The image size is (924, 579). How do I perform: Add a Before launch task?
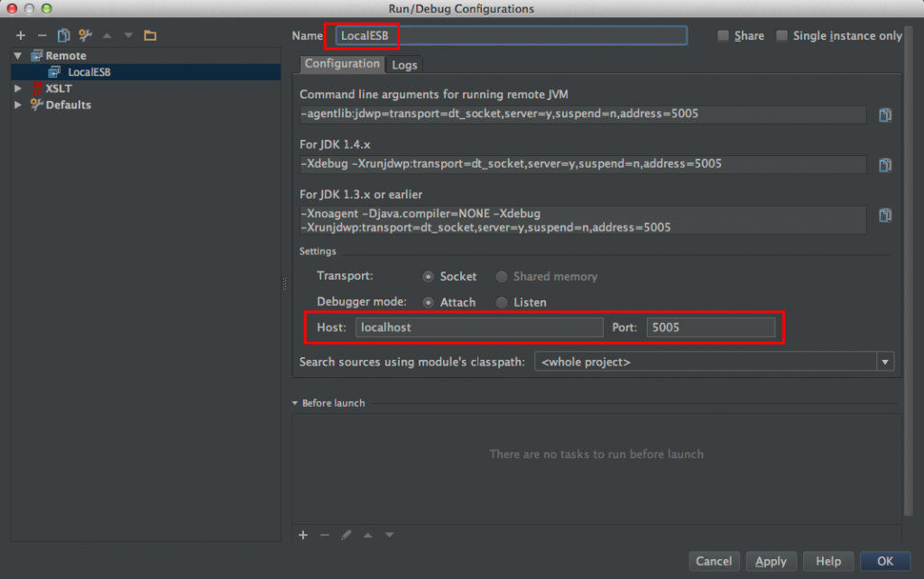[303, 535]
